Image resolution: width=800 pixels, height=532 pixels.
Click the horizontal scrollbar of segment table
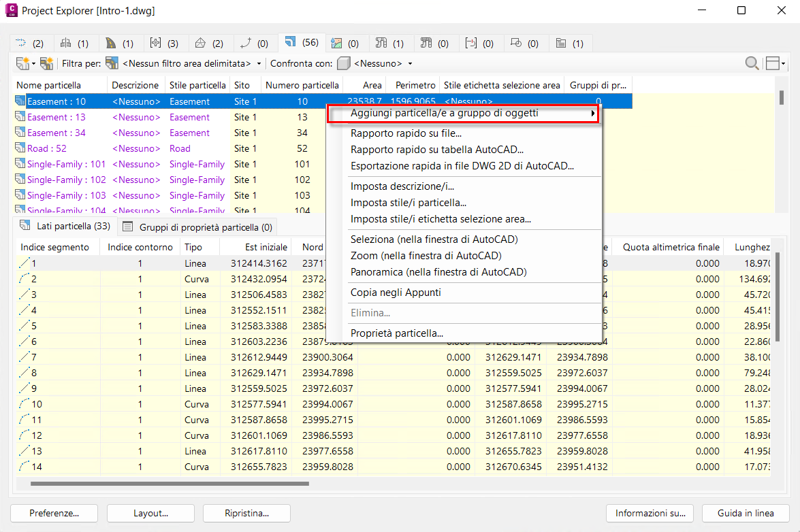pos(169,484)
